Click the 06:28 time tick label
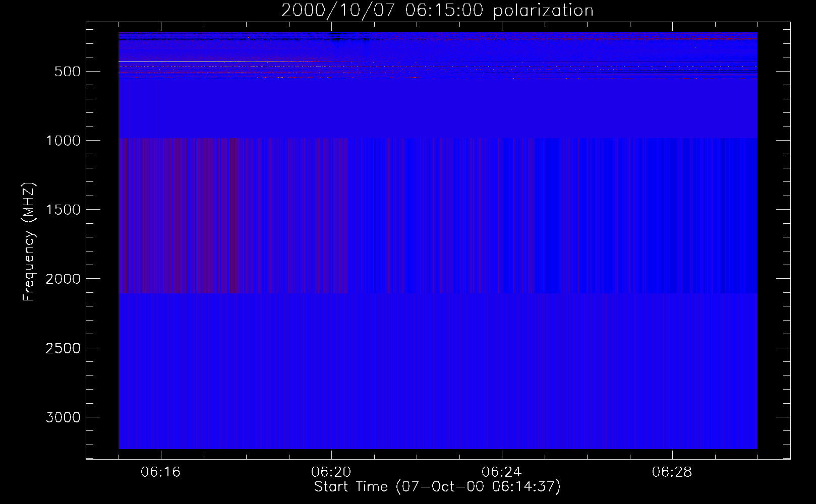The width and height of the screenshot is (816, 504). tap(672, 472)
